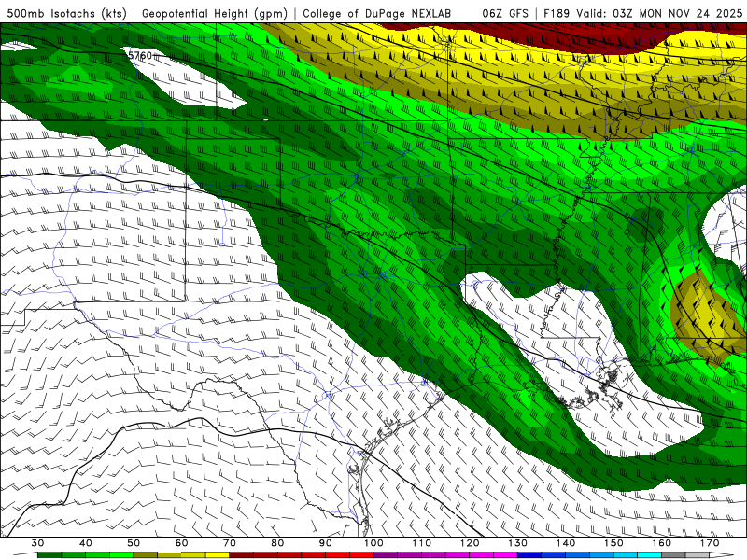Click the '90' value on the legend scale
This screenshot has width=747, height=560.
pos(326,543)
